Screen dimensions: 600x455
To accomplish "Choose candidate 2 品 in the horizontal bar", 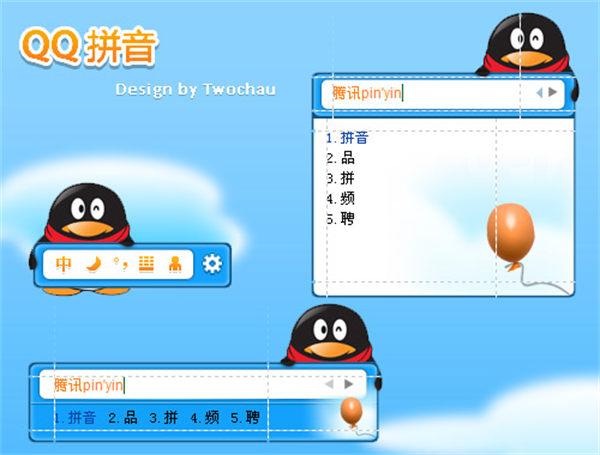I will point(123,418).
